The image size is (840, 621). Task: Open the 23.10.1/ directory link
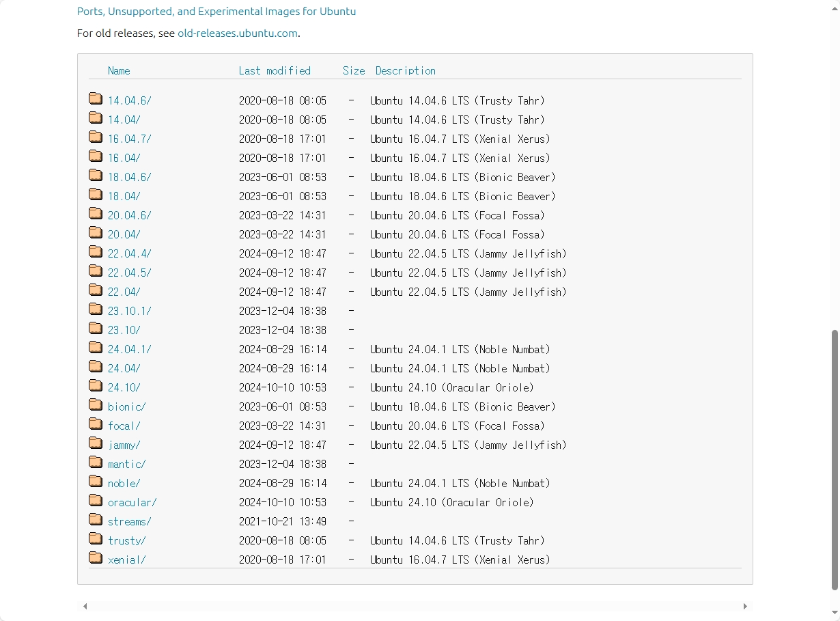point(130,311)
